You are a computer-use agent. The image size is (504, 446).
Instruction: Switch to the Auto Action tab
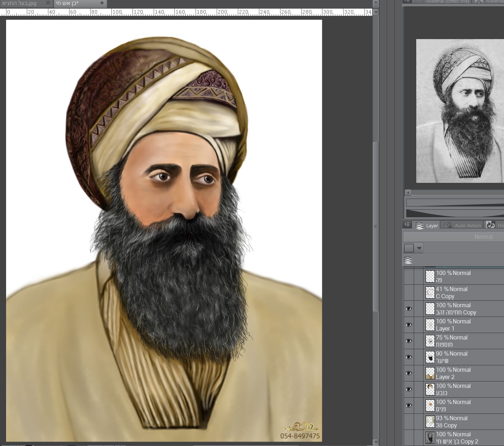pyautogui.click(x=467, y=226)
